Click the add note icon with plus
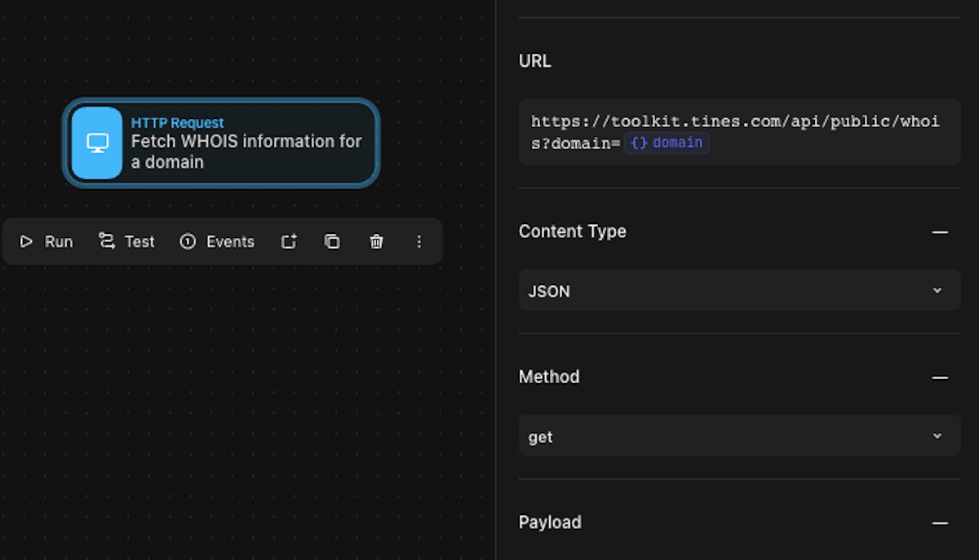 point(289,241)
